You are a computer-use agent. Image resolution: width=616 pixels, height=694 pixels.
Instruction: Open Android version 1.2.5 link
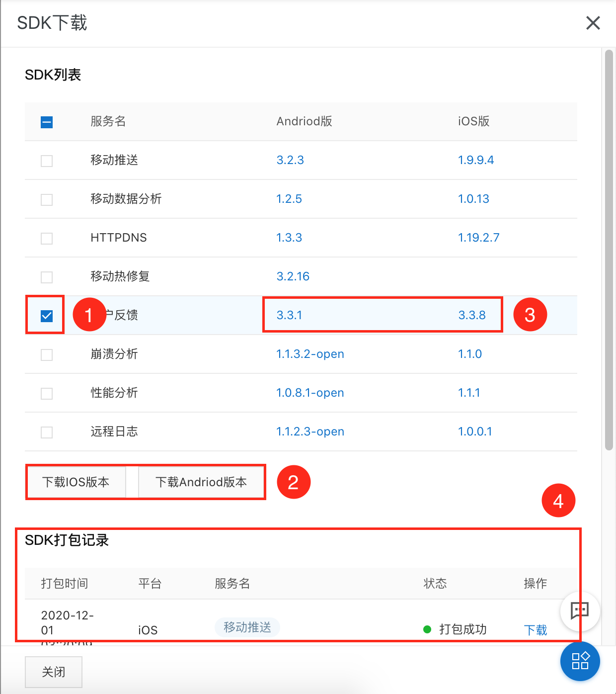[x=289, y=199]
